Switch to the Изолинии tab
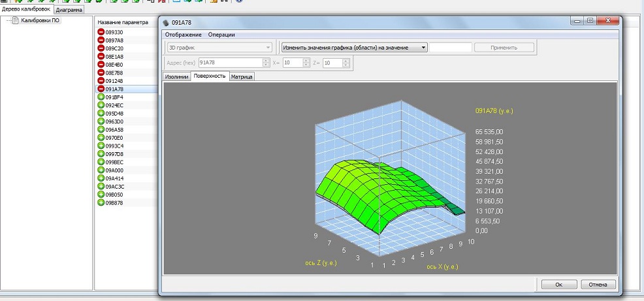Screen dimensions: 644x301 pyautogui.click(x=177, y=76)
